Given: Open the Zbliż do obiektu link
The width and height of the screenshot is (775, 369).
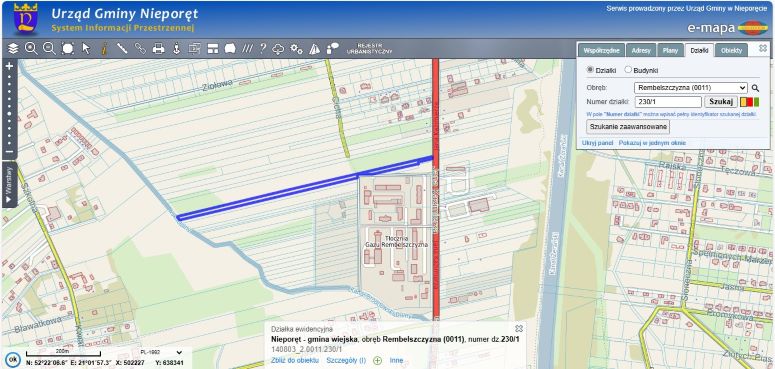Looking at the screenshot, I should (x=295, y=361).
